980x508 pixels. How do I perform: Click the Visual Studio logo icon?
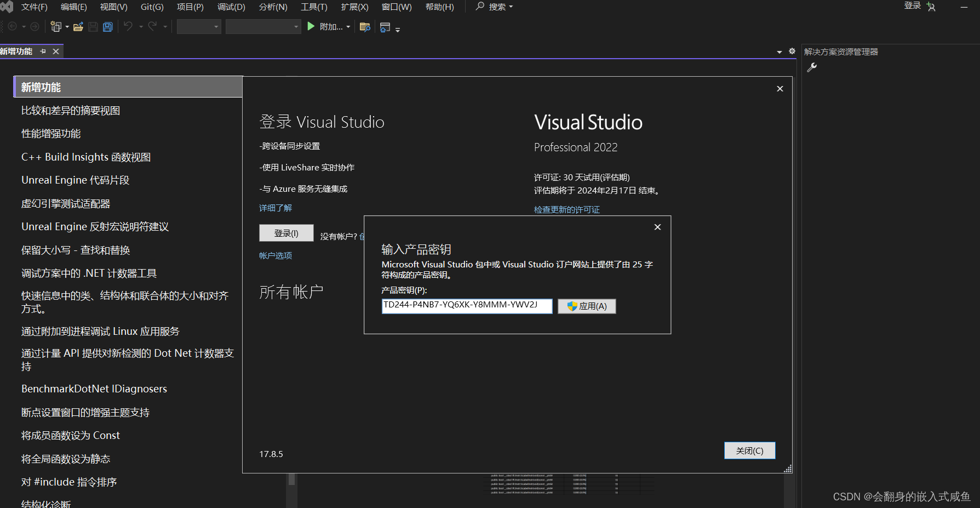[x=7, y=7]
